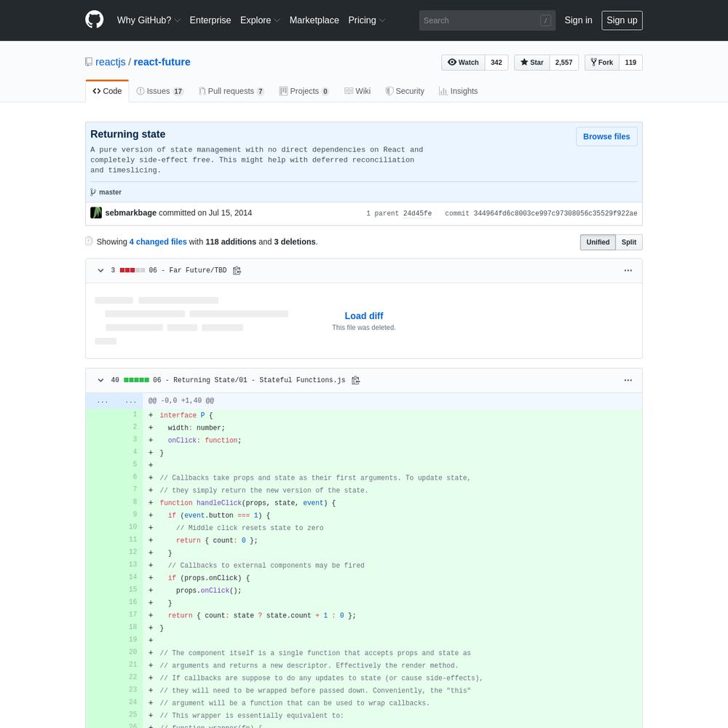Go to the Enterprise page

tap(210, 20)
